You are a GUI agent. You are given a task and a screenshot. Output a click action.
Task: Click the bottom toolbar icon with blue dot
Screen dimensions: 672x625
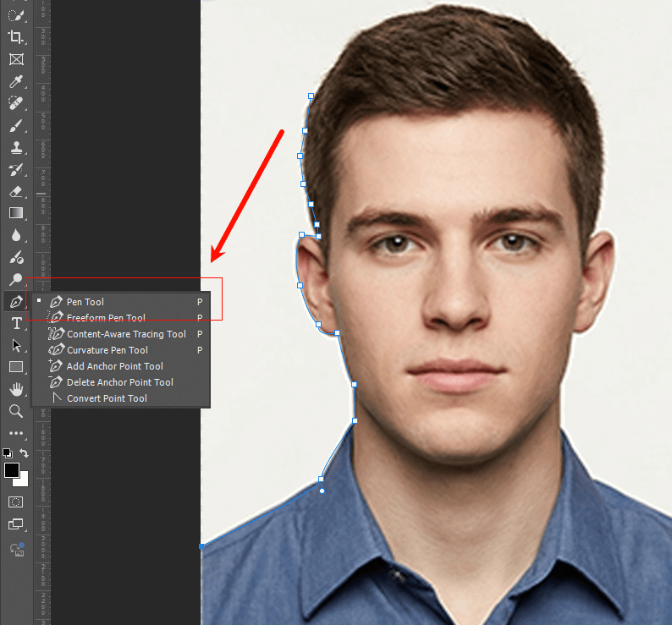pos(17,549)
